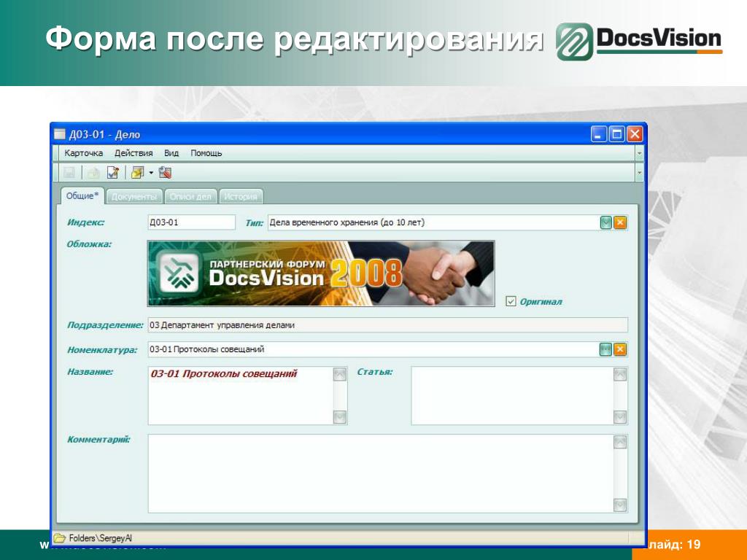This screenshot has height=560, width=747.
Task: Switch to the История tab
Action: coord(241,197)
